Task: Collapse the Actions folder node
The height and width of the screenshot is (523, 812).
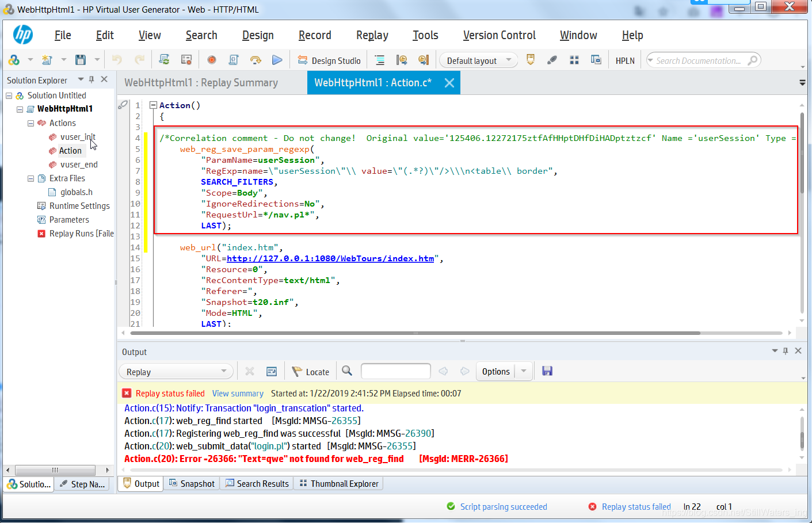Action: (x=31, y=123)
